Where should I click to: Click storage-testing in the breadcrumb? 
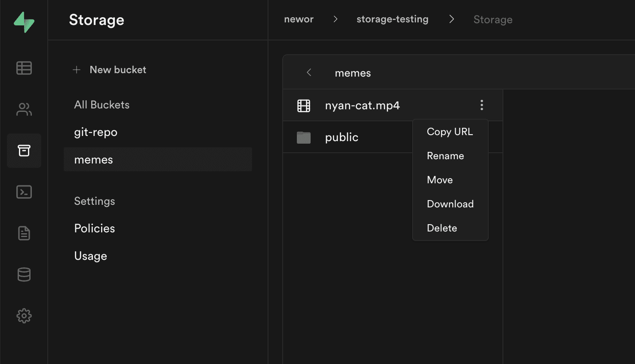pos(392,19)
